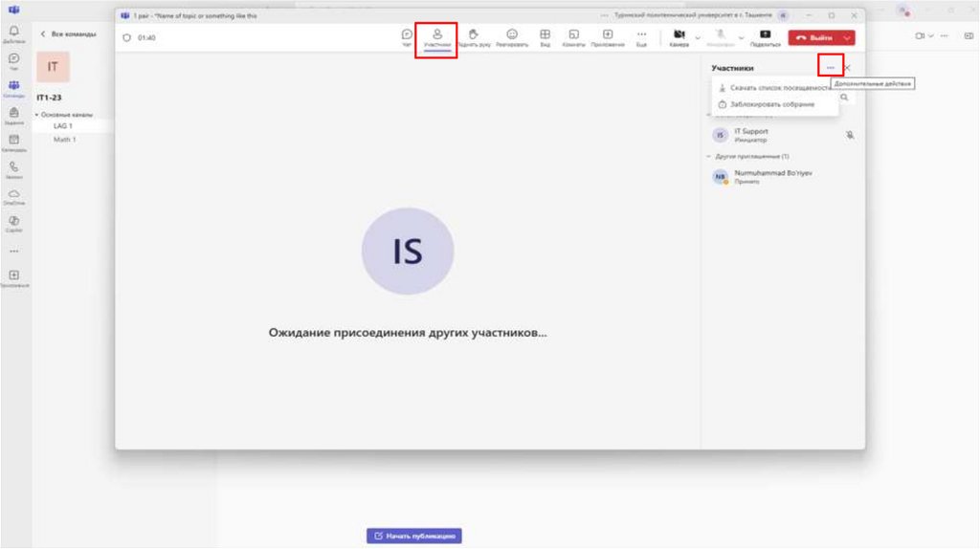Click muted microphone icon beside IT Support
Viewport: 980px width, 549px height.
click(850, 135)
